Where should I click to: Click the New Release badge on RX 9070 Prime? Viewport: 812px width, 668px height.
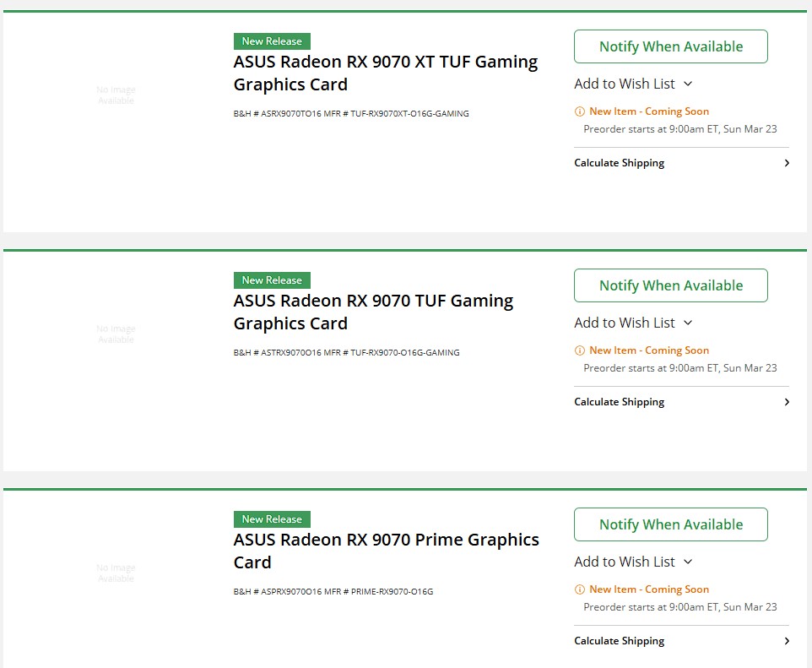pyautogui.click(x=272, y=519)
